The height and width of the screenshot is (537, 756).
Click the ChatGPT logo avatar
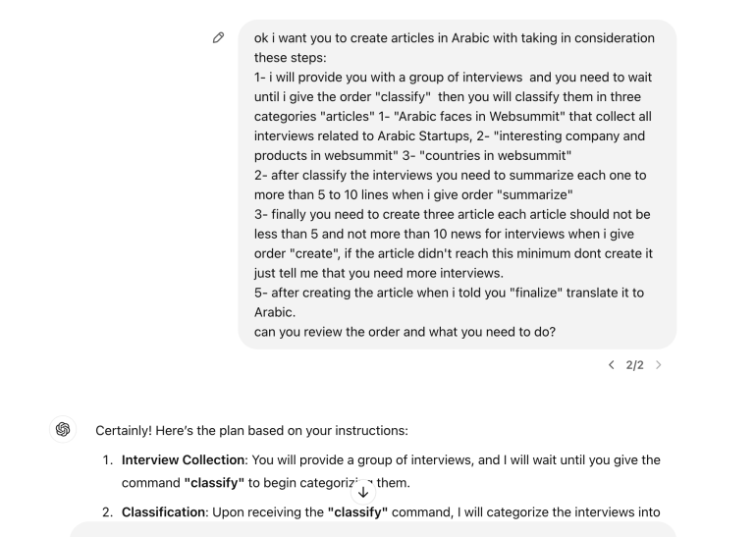[x=64, y=429]
